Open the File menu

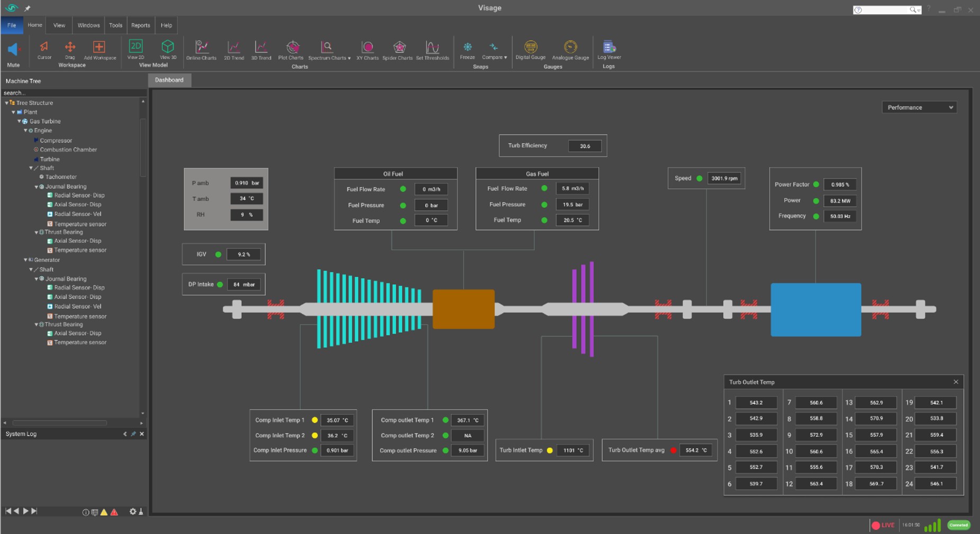(x=12, y=25)
